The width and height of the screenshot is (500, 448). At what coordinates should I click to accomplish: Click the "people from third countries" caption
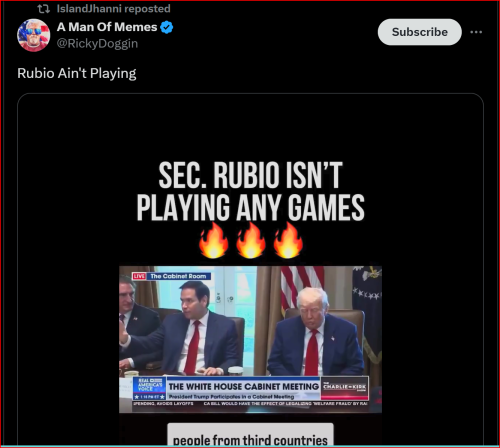pos(250,440)
